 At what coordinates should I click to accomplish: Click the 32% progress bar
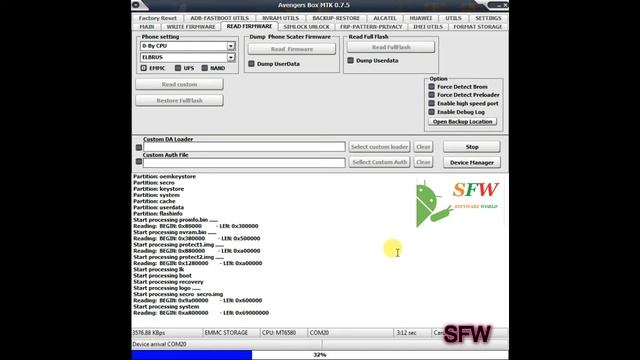[x=320, y=355]
